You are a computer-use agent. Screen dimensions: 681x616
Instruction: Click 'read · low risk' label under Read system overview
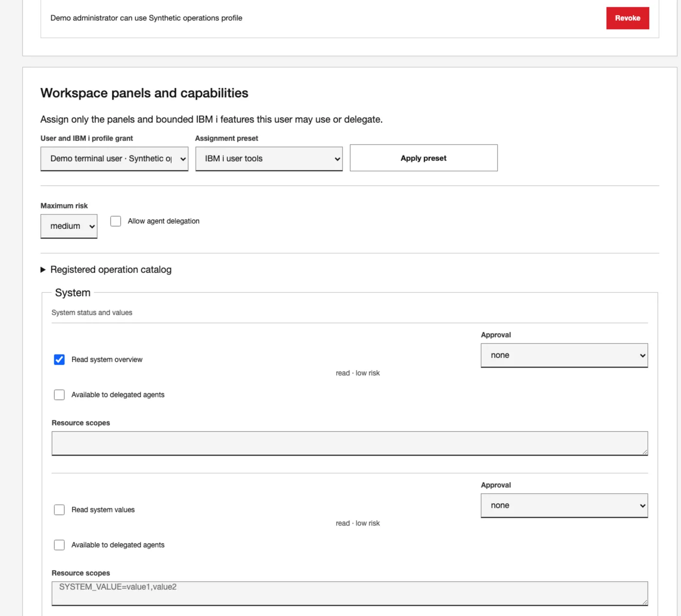tap(358, 373)
